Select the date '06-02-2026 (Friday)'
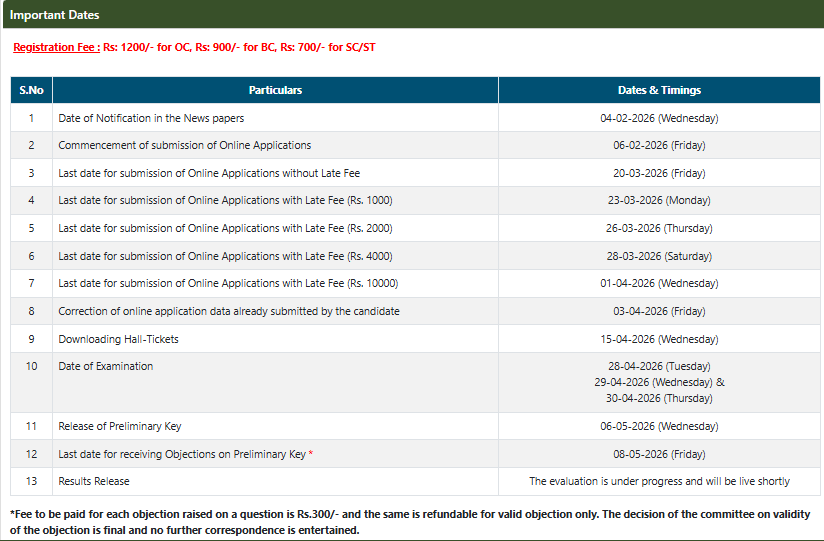The image size is (824, 541). coord(660,146)
